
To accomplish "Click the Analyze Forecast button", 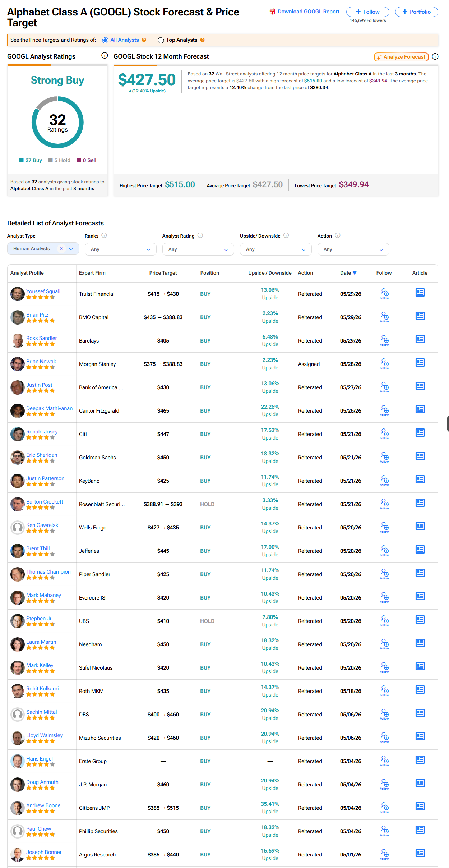I will point(402,57).
